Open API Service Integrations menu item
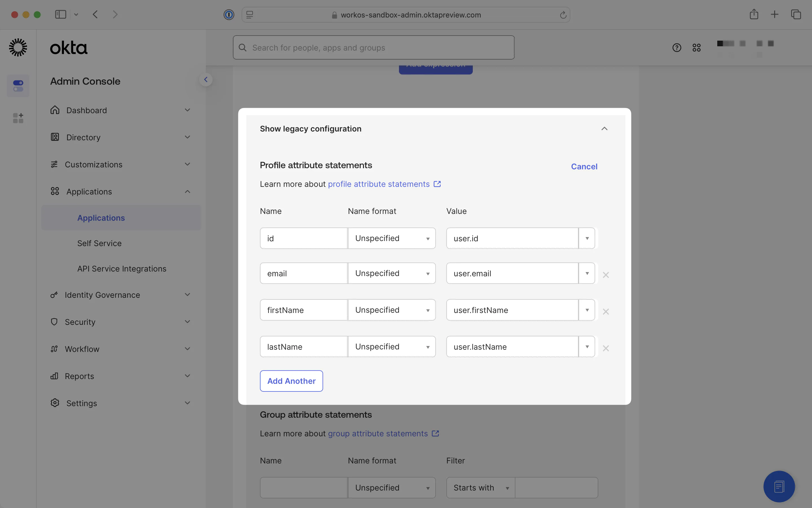Screen dimensions: 812x508 pyautogui.click(x=121, y=269)
